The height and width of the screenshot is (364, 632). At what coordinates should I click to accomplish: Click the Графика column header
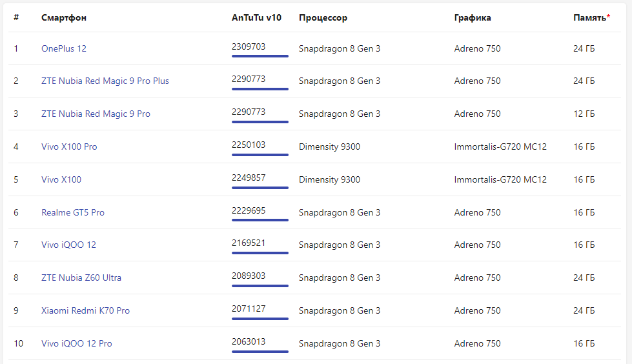pyautogui.click(x=473, y=17)
